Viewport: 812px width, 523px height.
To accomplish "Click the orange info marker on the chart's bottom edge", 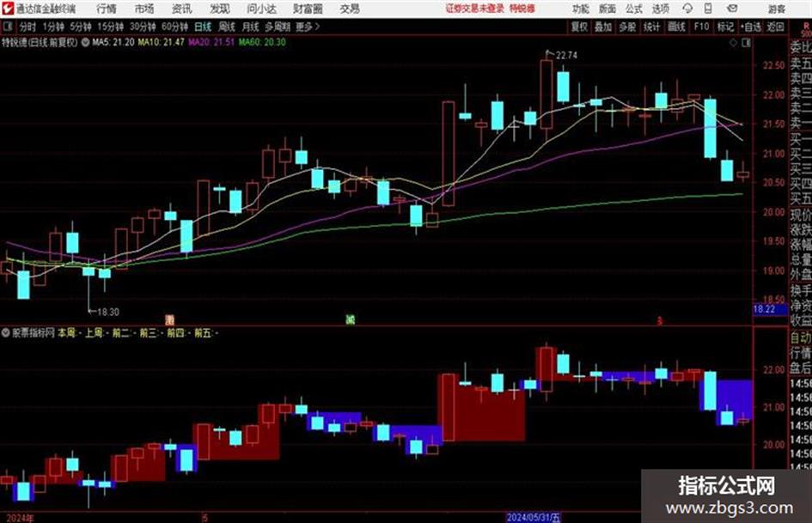I will click(170, 320).
